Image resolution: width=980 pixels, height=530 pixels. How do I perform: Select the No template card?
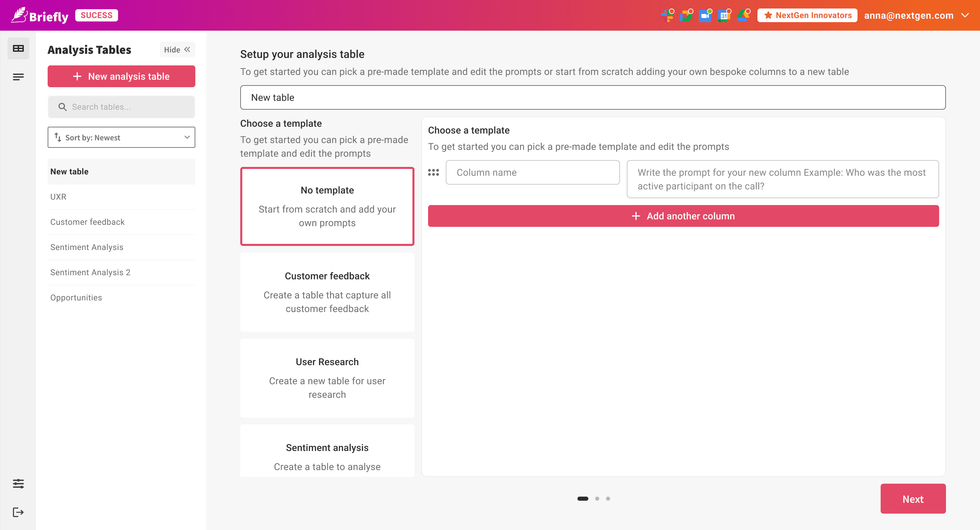pos(327,206)
